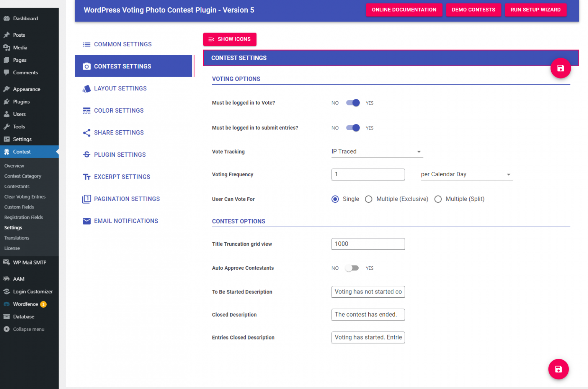Open Registration Fields submenu link
The image size is (588, 389).
click(x=23, y=217)
